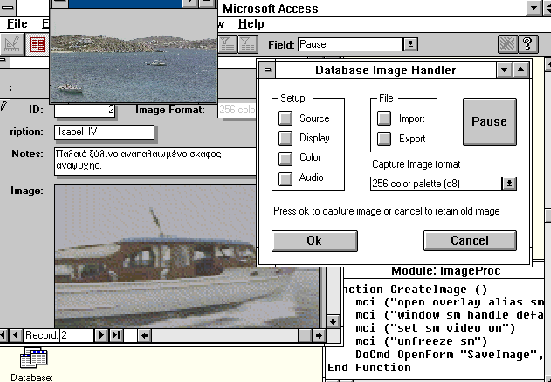This screenshot has height=382, width=551.
Task: Expand the Capture Image format dropdown
Action: 510,183
